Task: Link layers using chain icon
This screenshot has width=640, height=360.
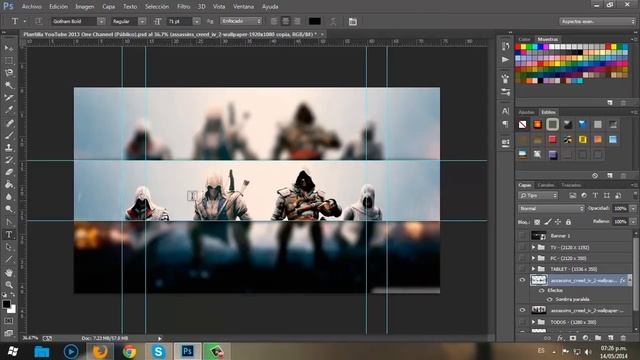Action: click(x=547, y=338)
